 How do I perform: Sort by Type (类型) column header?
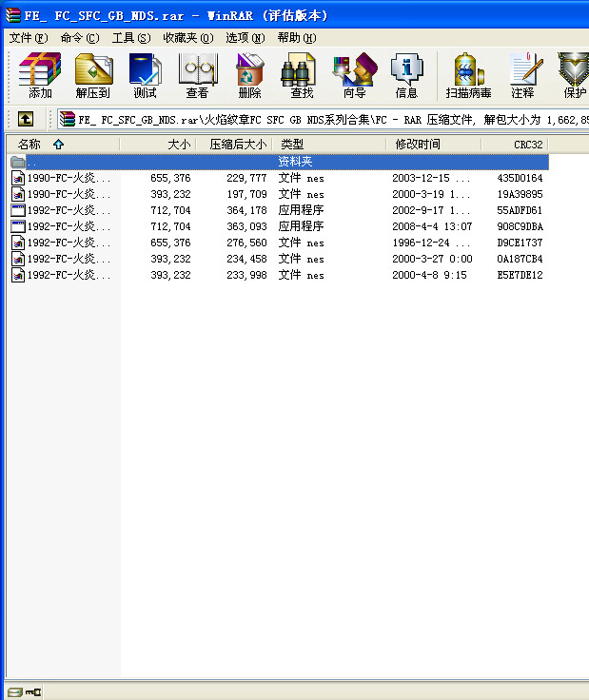tap(329, 145)
